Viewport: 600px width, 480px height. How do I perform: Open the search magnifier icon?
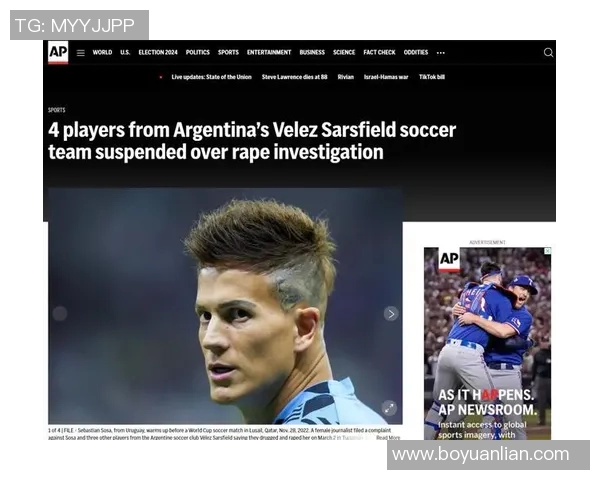pos(548,52)
